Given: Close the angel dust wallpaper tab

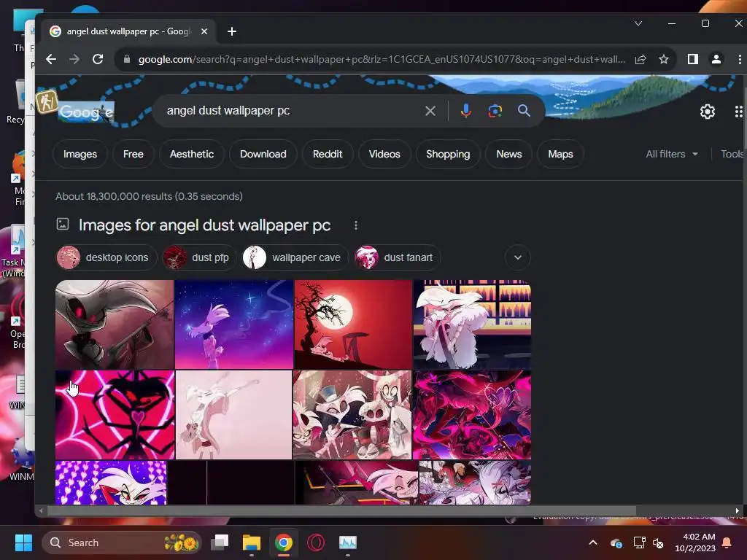Looking at the screenshot, I should point(204,31).
